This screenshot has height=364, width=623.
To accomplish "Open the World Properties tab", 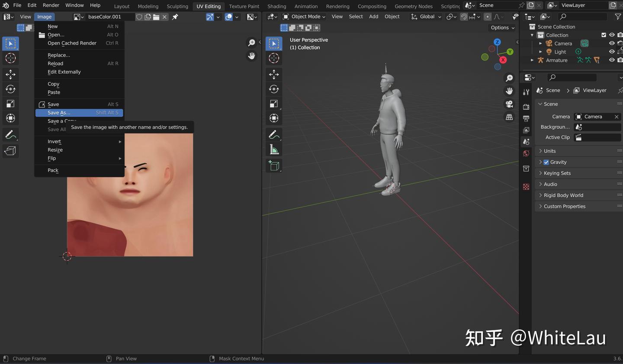I will point(526,153).
